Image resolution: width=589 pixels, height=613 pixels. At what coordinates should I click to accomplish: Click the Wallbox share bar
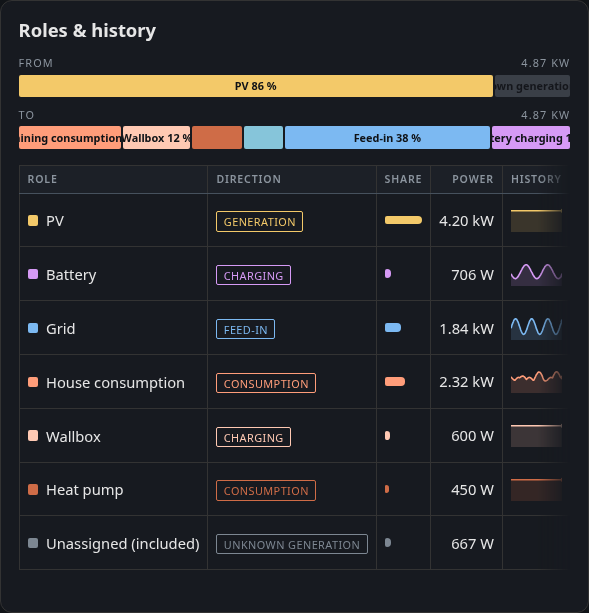(387, 436)
